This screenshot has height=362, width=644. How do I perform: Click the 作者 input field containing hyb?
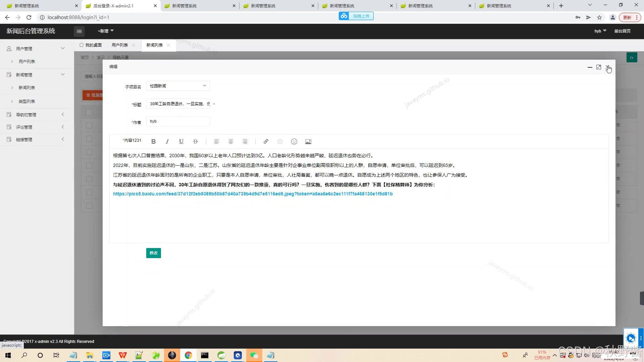tap(178, 121)
